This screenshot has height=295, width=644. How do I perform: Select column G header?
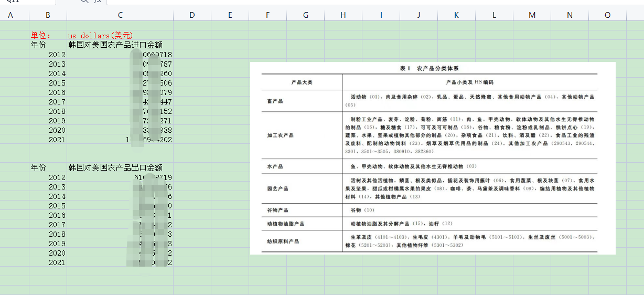tap(305, 15)
